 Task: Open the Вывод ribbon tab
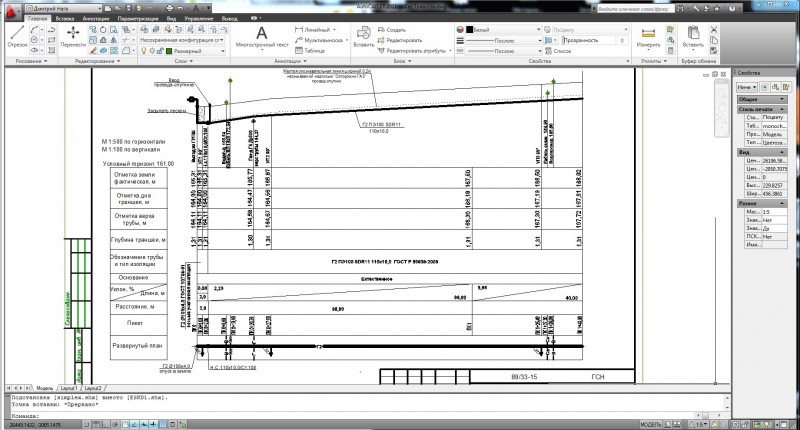230,18
